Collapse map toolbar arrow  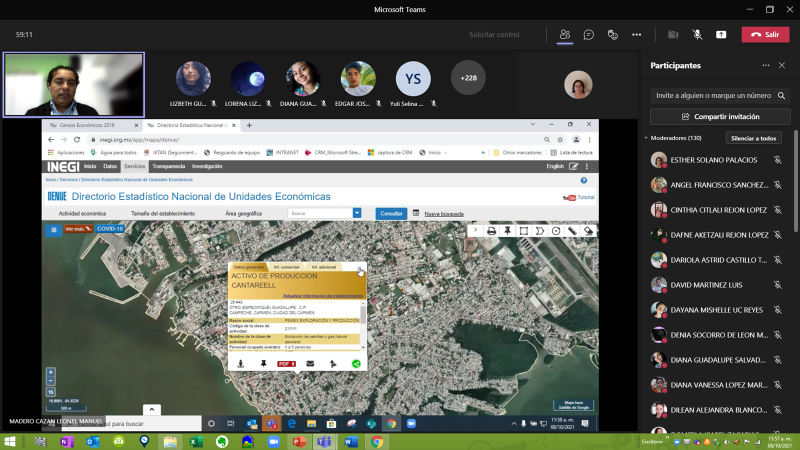476,231
